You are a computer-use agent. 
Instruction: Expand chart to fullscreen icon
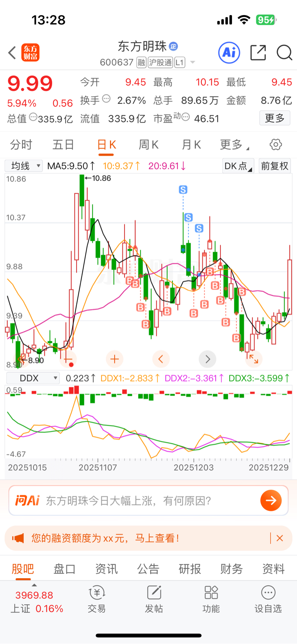pos(254,359)
